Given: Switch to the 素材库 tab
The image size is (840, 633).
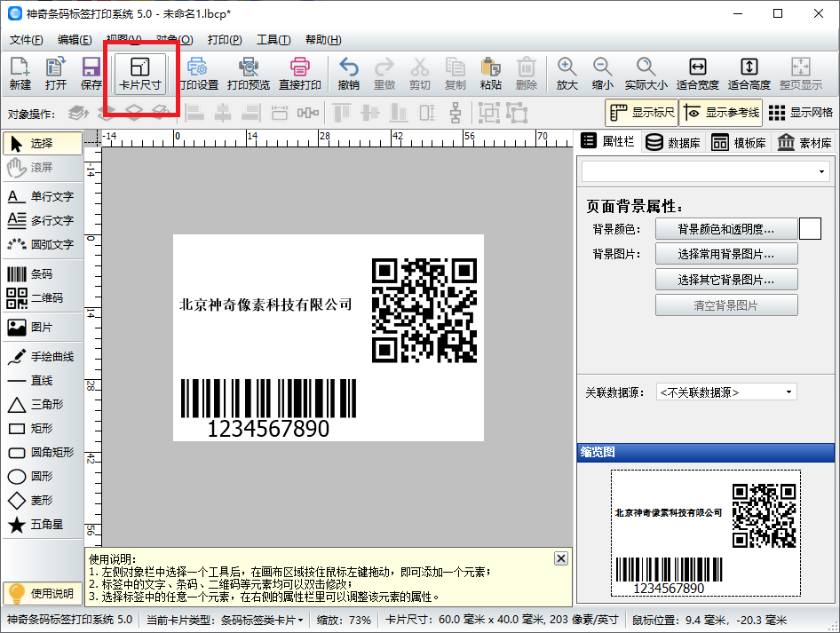Looking at the screenshot, I should [x=804, y=142].
